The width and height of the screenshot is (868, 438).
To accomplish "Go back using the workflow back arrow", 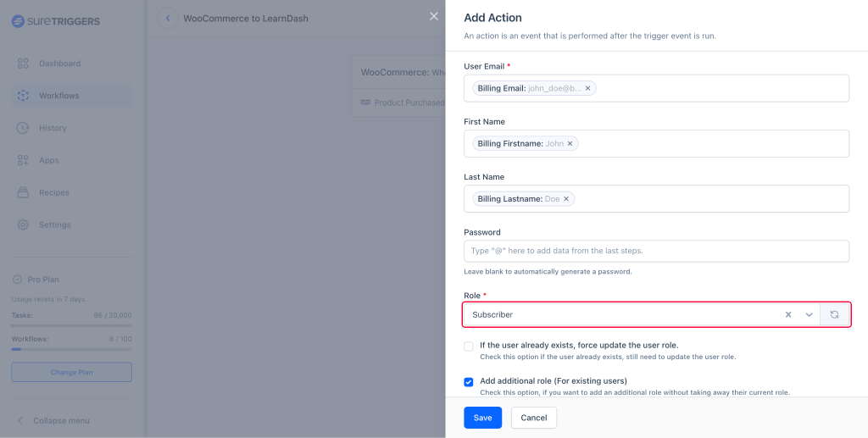I will click(167, 18).
